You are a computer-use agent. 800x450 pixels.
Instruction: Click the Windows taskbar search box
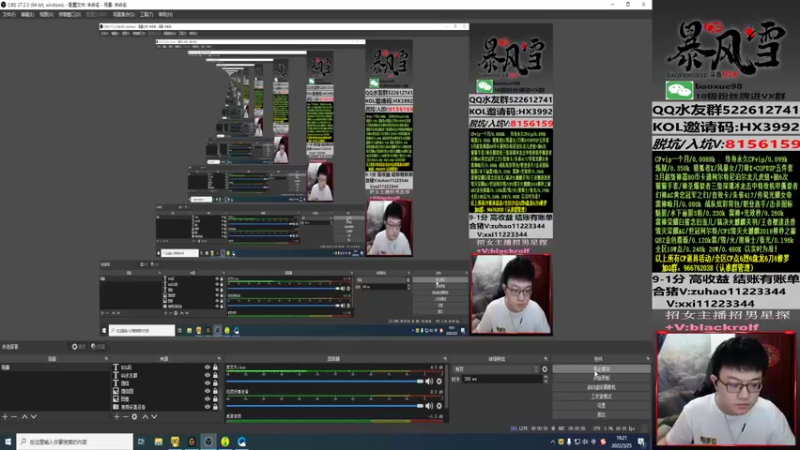tap(75, 442)
